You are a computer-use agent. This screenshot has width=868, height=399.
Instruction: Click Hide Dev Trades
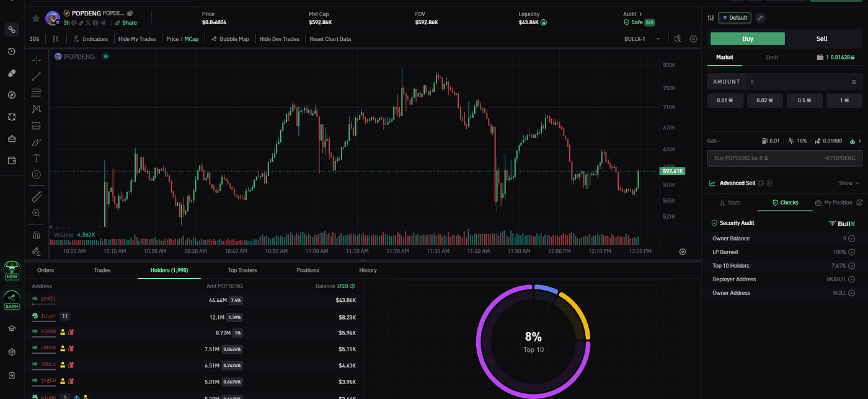pos(279,39)
